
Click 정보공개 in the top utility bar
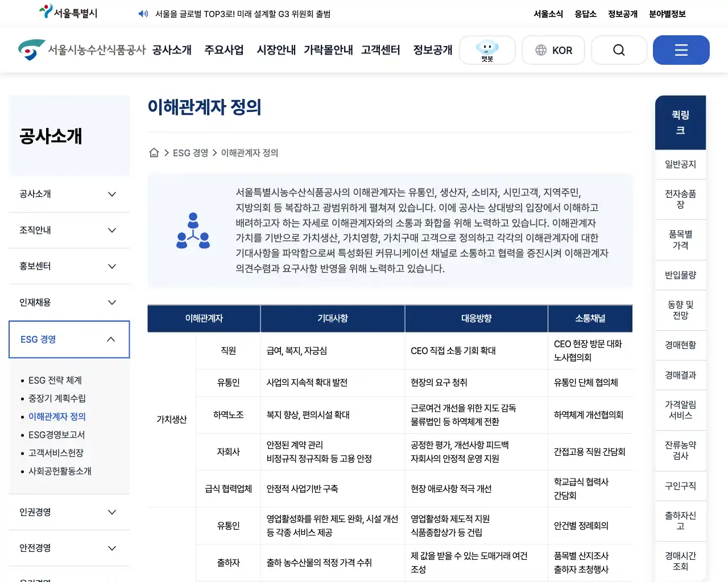point(623,14)
